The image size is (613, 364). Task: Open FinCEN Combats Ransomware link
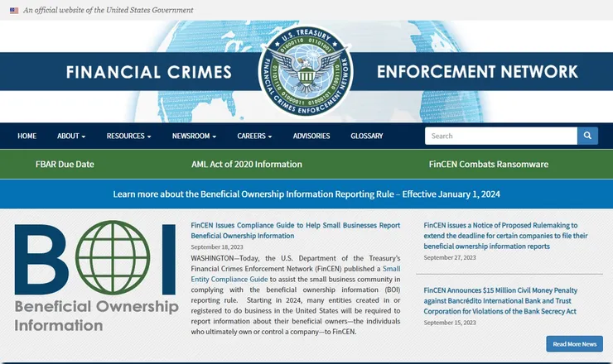(488, 165)
